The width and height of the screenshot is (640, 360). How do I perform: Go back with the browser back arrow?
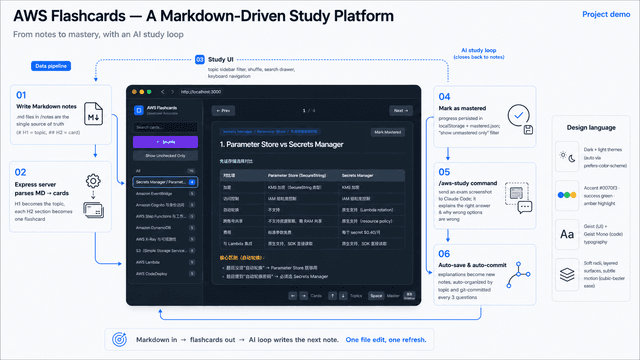pos(162,92)
